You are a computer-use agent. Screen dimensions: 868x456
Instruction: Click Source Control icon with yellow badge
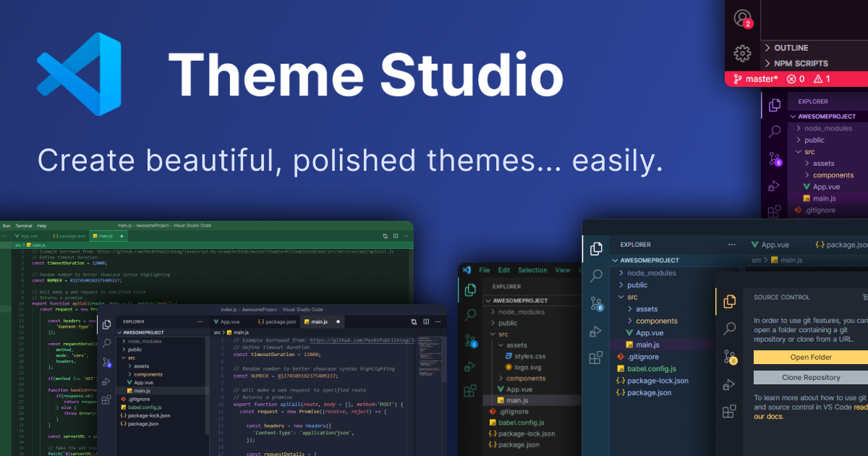(x=730, y=356)
